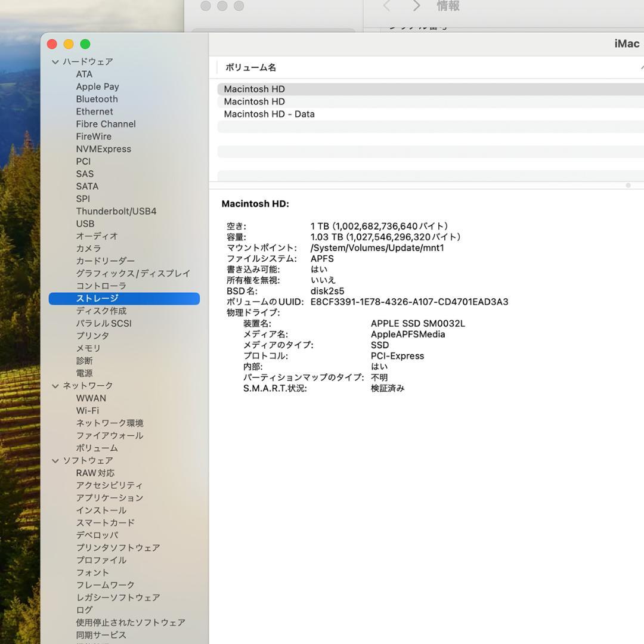The height and width of the screenshot is (644, 644).
Task: Select the 電源 category
Action: tap(83, 373)
